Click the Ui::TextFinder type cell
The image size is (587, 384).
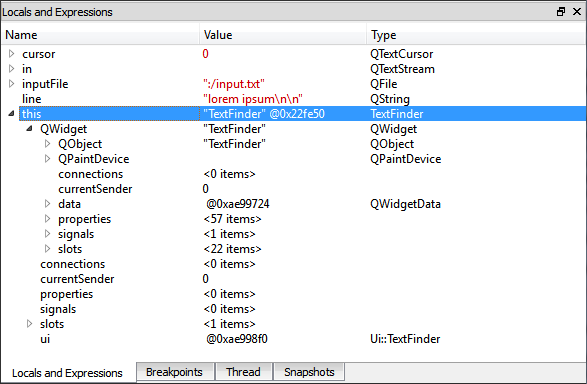pyautogui.click(x=405, y=339)
